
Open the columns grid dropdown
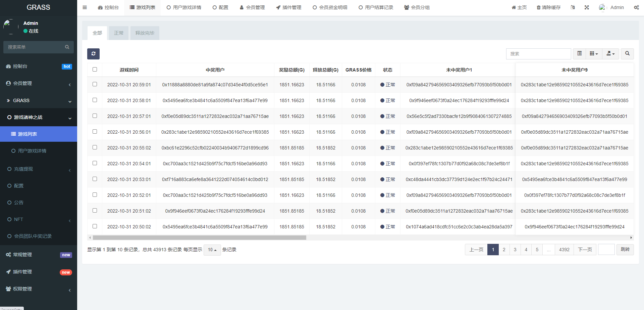point(594,54)
